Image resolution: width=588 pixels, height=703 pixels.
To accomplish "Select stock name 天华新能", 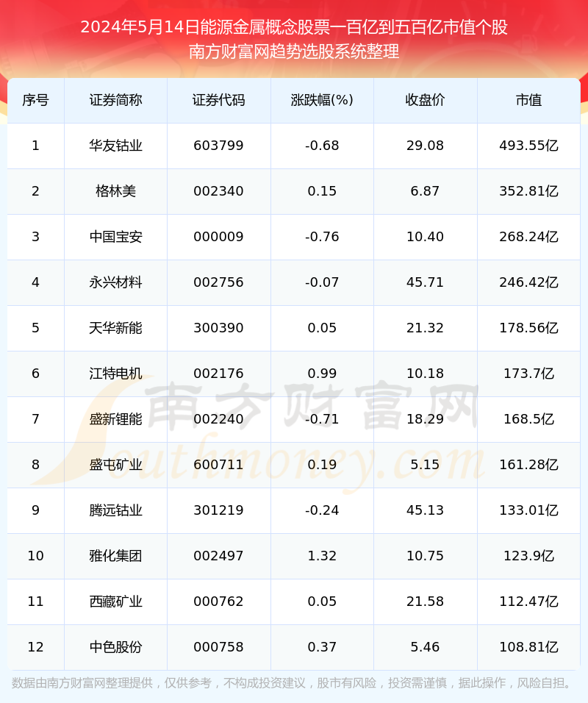I will click(x=115, y=328).
